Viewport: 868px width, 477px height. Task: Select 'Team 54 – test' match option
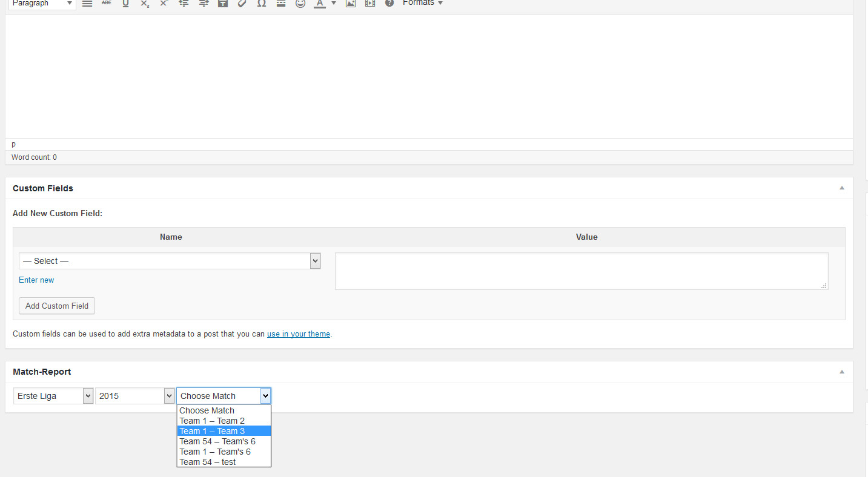pyautogui.click(x=208, y=462)
